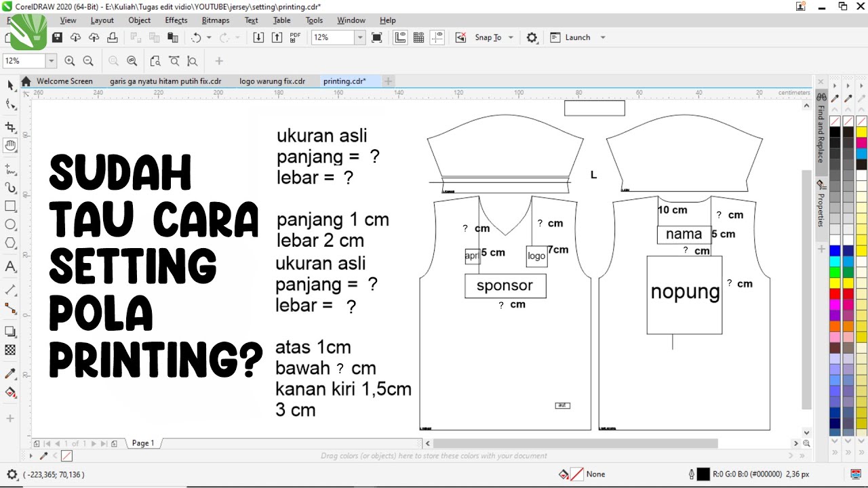The image size is (868, 488).
Task: Expand the palette flyout arrow at bottom
Action: tap(31, 456)
